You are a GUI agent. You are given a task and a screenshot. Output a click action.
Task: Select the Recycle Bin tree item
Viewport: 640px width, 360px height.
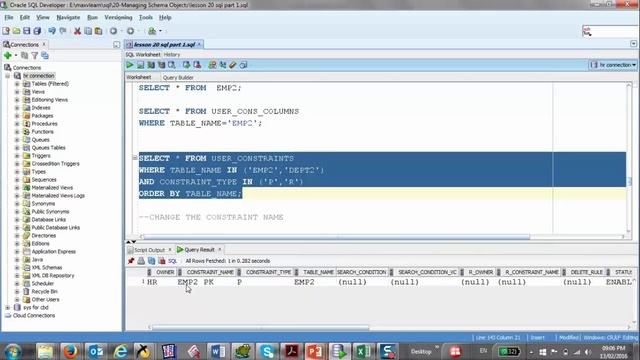coord(44,291)
